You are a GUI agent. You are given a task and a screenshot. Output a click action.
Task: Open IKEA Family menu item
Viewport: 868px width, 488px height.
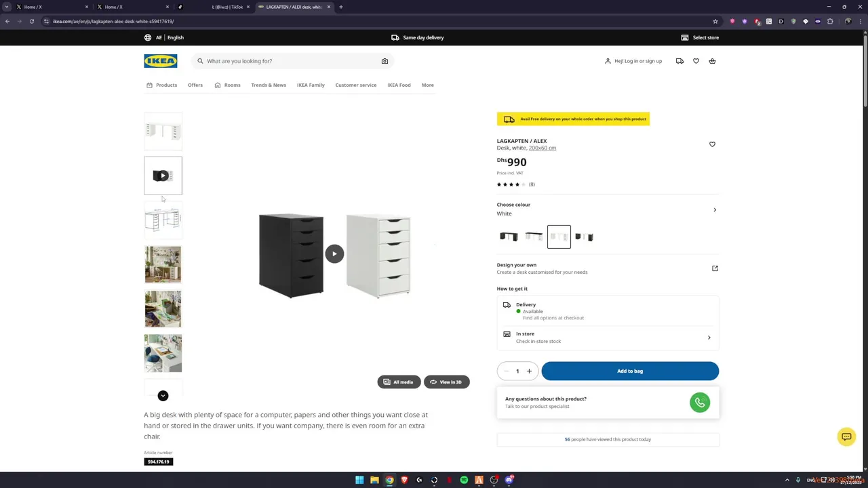coord(311,85)
